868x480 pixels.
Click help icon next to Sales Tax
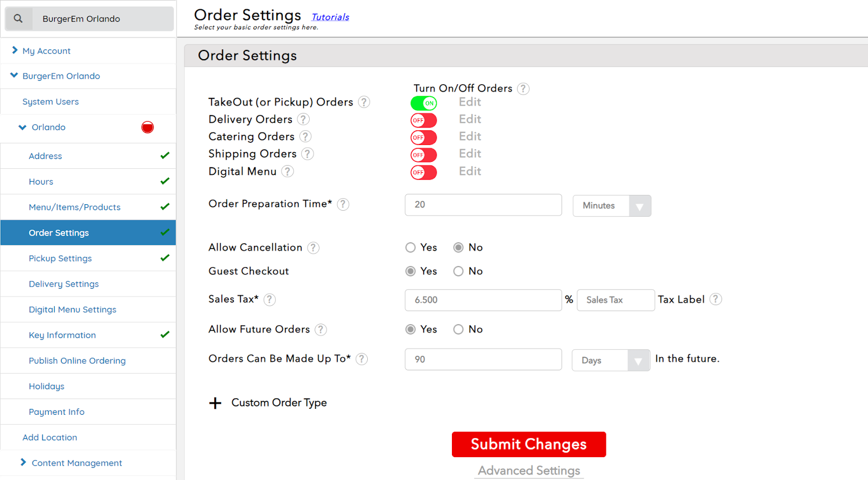(270, 300)
